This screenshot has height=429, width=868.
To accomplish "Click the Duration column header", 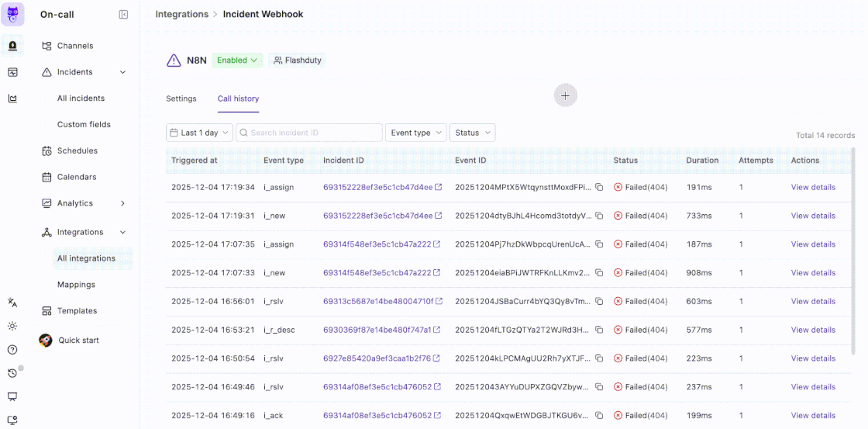I will tap(702, 160).
